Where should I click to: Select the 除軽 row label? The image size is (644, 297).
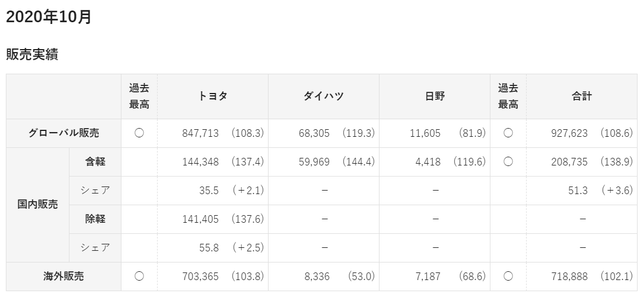pos(95,219)
